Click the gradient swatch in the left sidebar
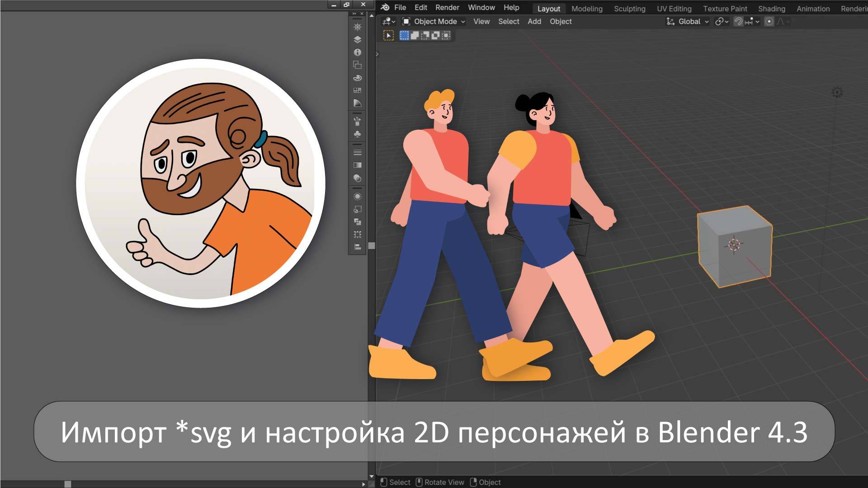This screenshot has width=868, height=488. coord(358,165)
